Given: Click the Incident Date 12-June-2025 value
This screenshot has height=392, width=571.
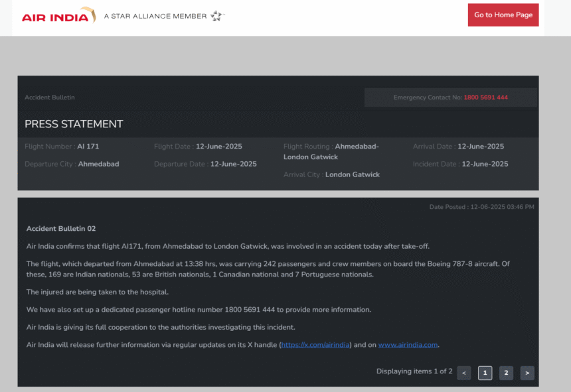Looking at the screenshot, I should tap(485, 164).
